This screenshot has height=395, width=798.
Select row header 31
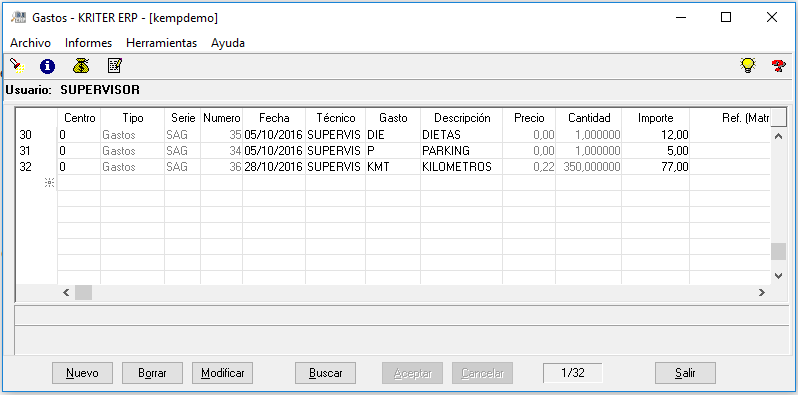tap(37, 151)
